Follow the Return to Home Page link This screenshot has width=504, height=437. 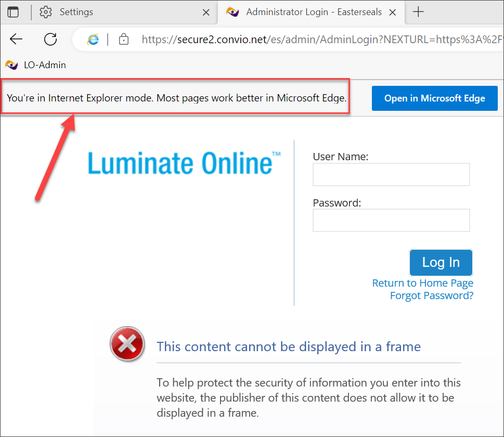(x=423, y=283)
